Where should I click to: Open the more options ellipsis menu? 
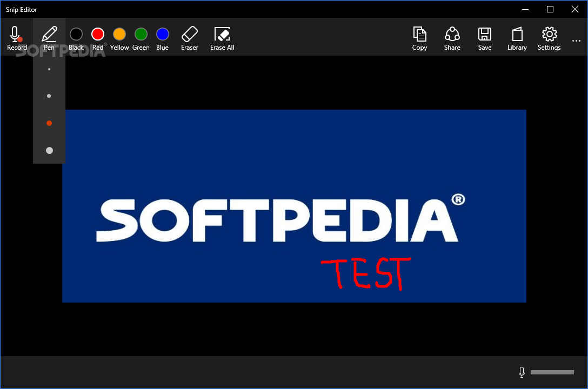pos(576,41)
